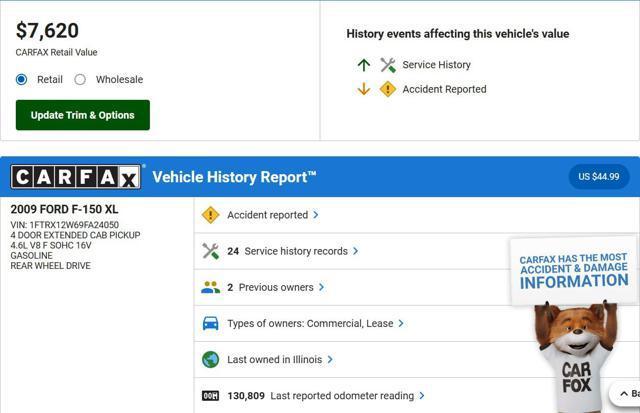Click the Vehicle History Report heading
This screenshot has width=640, height=413.
[234, 177]
